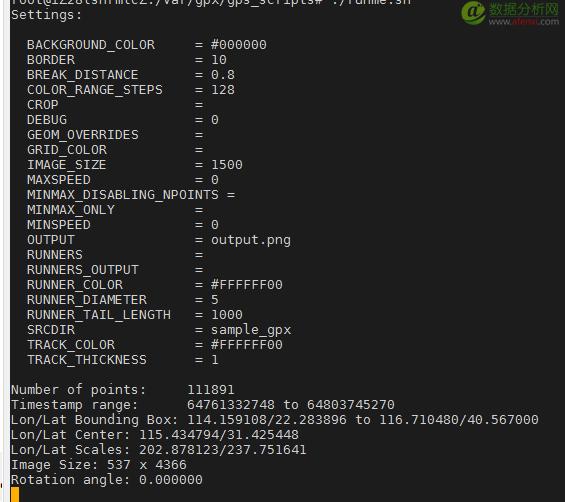Click the 64803745270 timestamp value
Image resolution: width=565 pixels, height=502 pixels.
(x=351, y=405)
